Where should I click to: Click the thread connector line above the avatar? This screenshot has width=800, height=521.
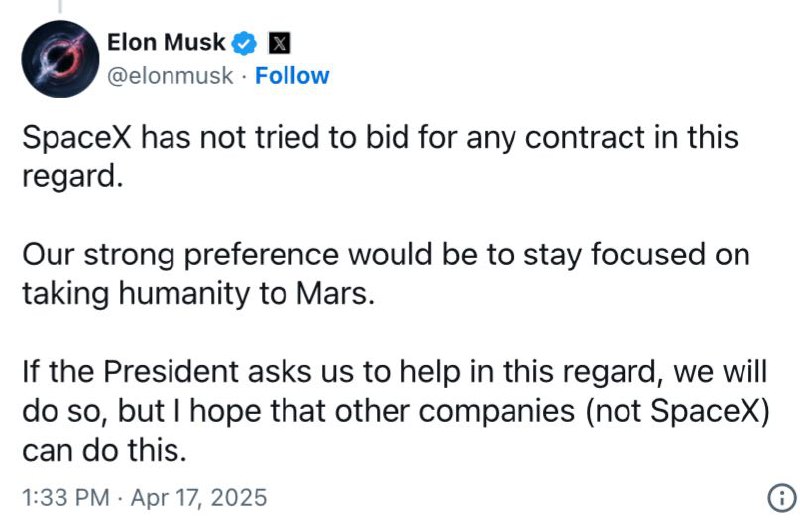59,6
